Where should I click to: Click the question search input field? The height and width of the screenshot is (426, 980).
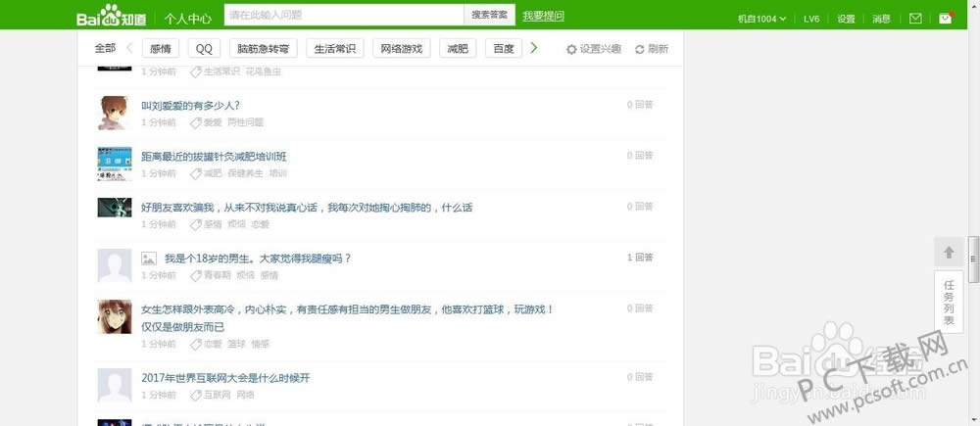point(343,16)
